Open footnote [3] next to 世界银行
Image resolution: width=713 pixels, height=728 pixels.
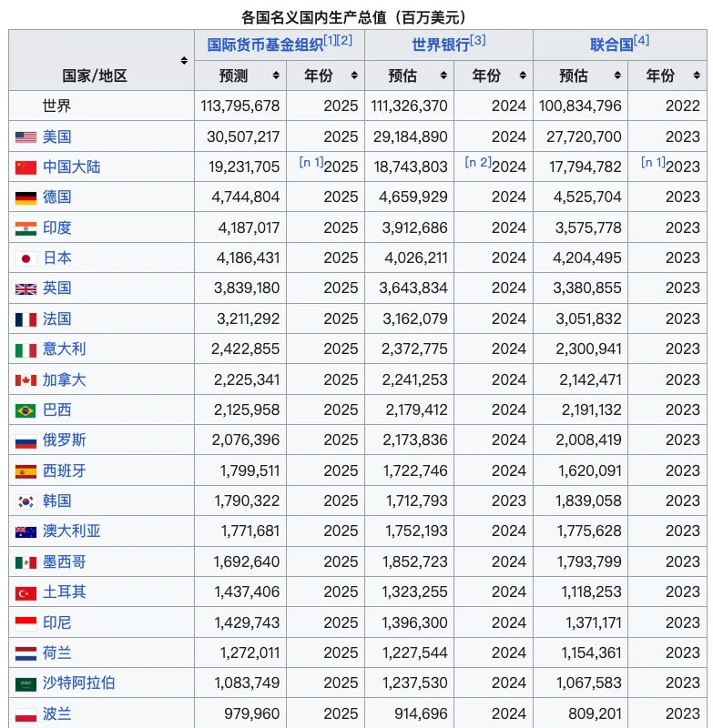coord(478,40)
